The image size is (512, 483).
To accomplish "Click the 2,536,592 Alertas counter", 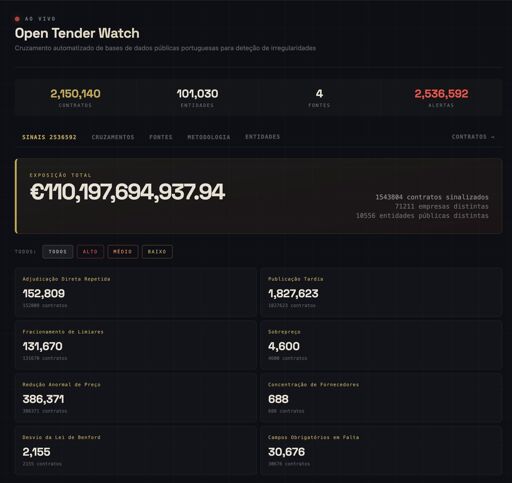I will [441, 98].
